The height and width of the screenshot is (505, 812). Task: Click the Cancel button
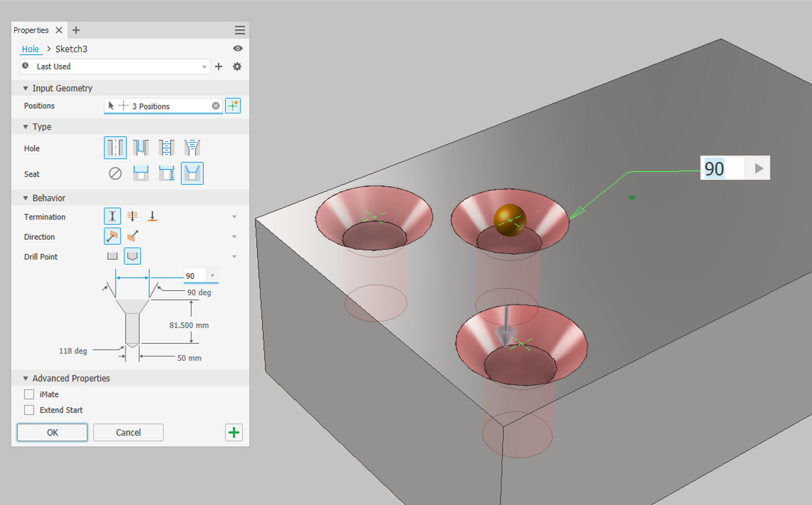pos(128,432)
